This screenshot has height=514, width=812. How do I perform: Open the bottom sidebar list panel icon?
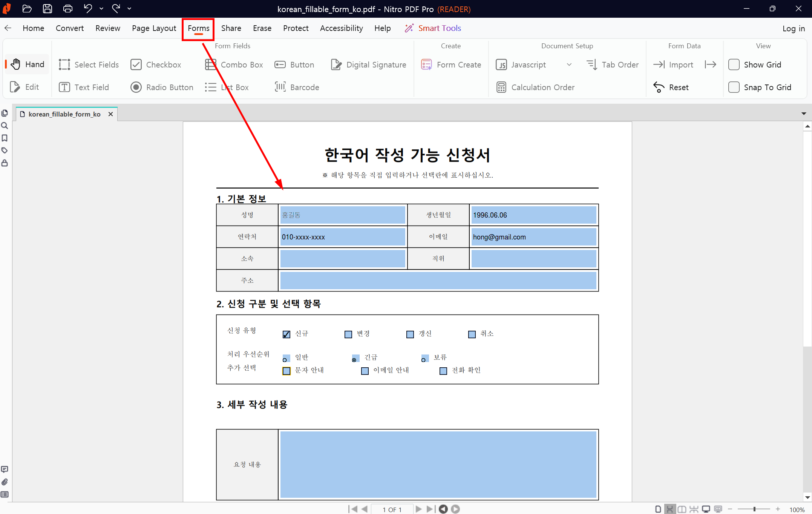[x=5, y=494]
